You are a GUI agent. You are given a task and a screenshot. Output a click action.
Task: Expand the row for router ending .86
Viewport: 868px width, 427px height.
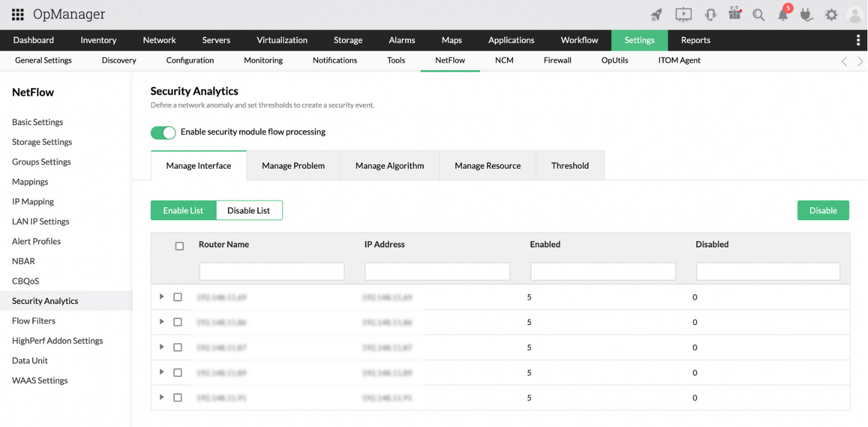162,321
